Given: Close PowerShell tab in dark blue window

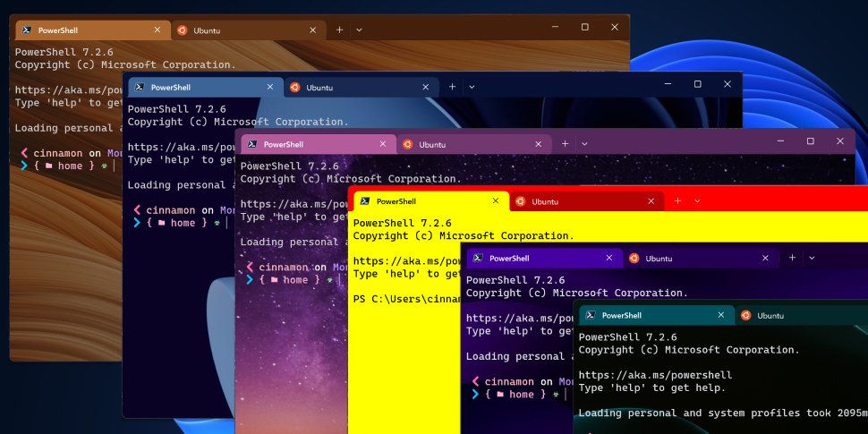Looking at the screenshot, I should click(x=270, y=87).
